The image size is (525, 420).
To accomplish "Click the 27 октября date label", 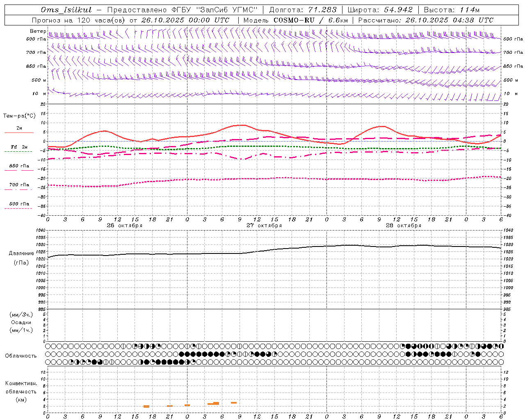I will [264, 226].
